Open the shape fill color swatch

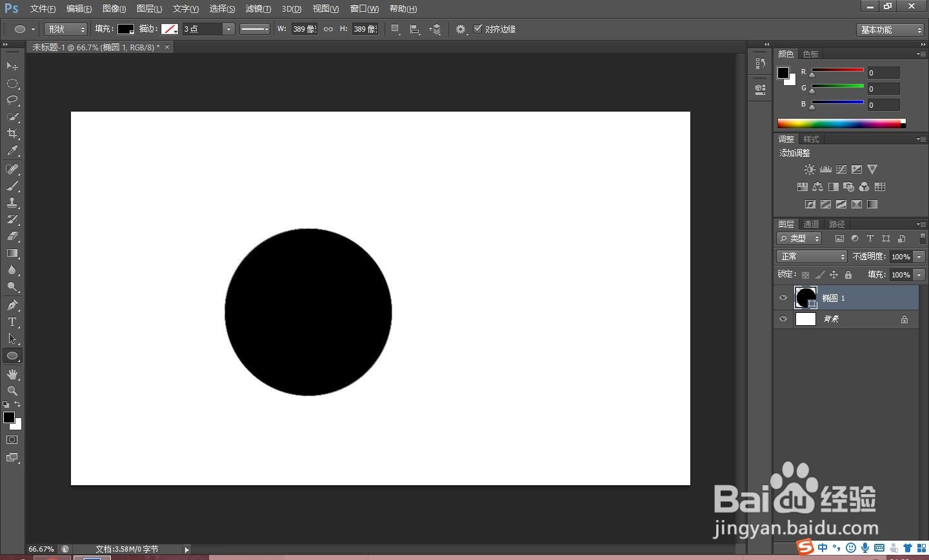tap(126, 29)
